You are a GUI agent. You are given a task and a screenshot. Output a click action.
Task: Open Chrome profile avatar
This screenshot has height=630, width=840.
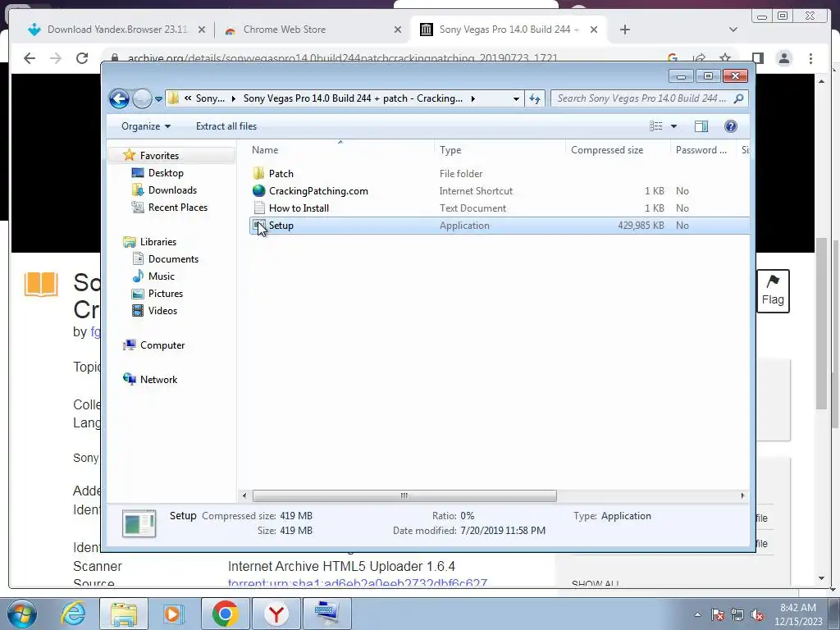tap(784, 58)
